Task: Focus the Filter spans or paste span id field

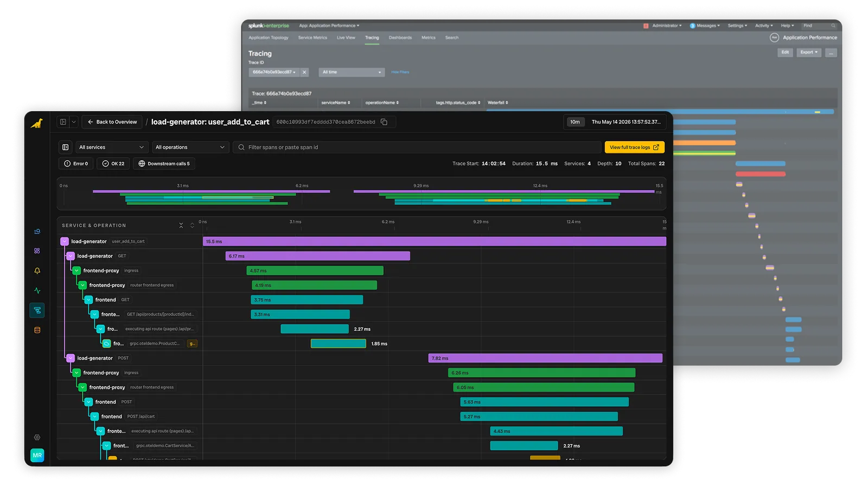Action: 417,147
